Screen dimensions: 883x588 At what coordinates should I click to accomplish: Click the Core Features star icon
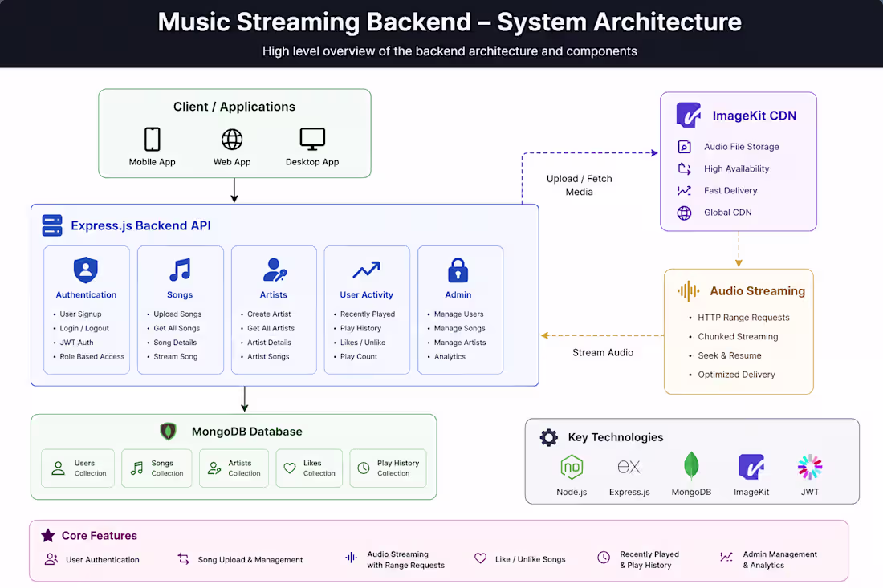[x=48, y=536]
